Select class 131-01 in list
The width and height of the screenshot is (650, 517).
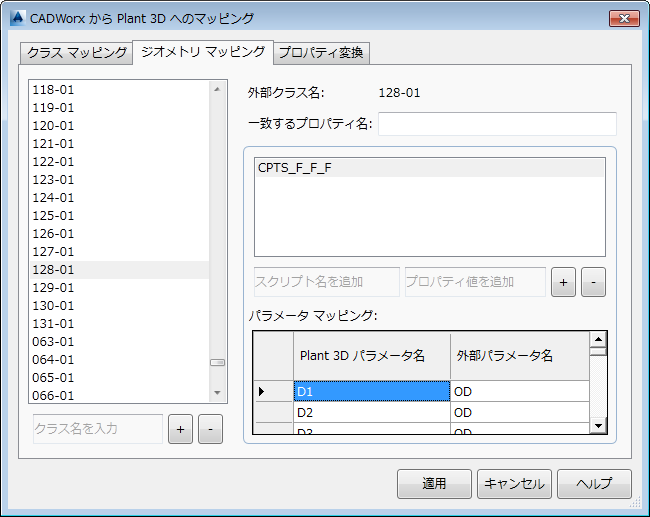tap(119, 324)
